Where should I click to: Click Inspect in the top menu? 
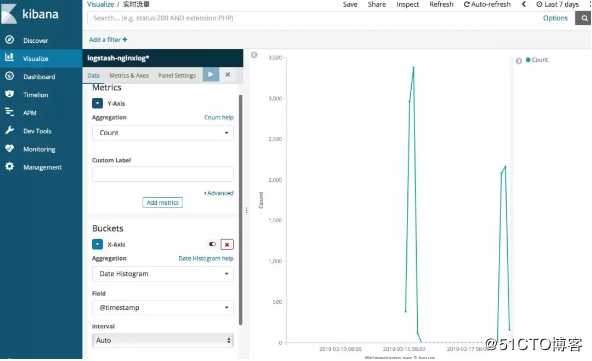[408, 5]
